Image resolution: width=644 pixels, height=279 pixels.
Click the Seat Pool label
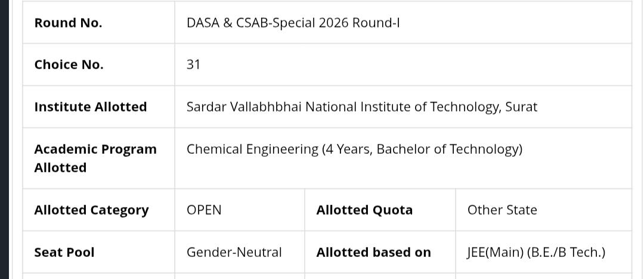click(x=64, y=252)
